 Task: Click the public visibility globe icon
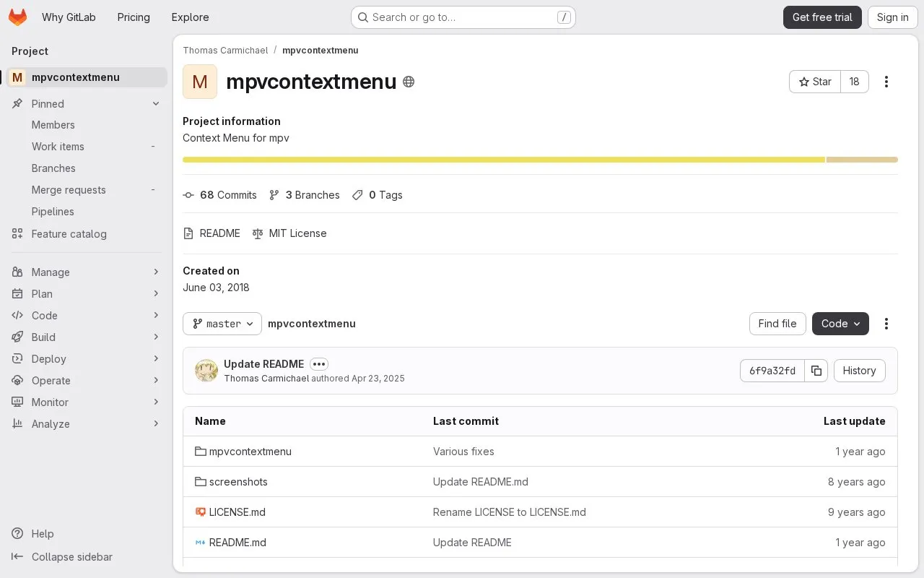point(409,82)
